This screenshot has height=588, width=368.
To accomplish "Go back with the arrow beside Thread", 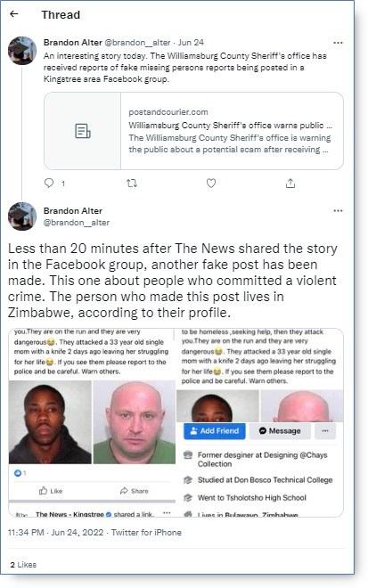I will click(x=14, y=14).
